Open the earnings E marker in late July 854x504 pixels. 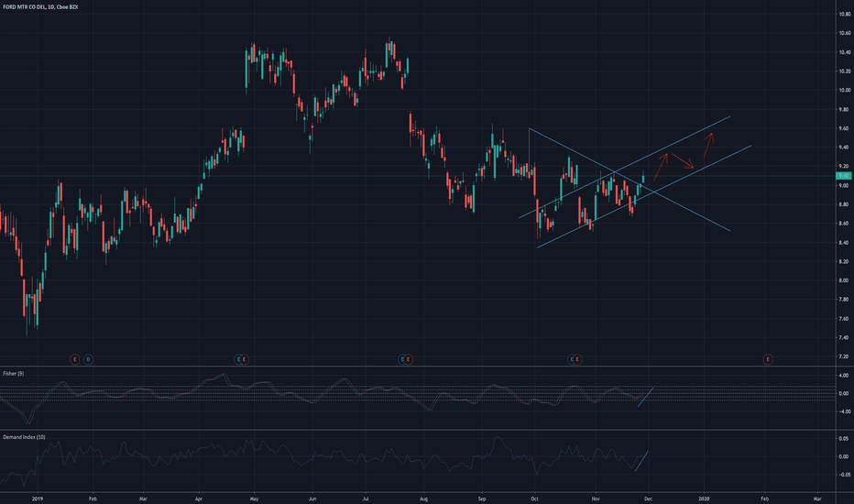tap(408, 359)
